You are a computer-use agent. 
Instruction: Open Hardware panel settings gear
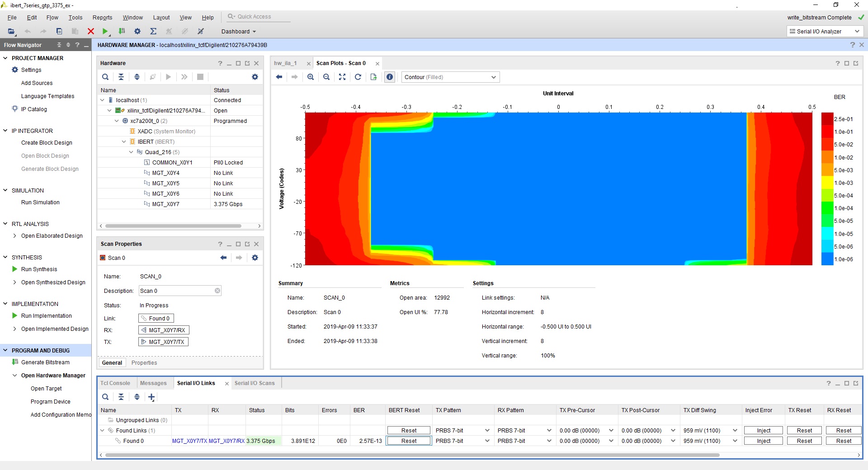(x=255, y=77)
